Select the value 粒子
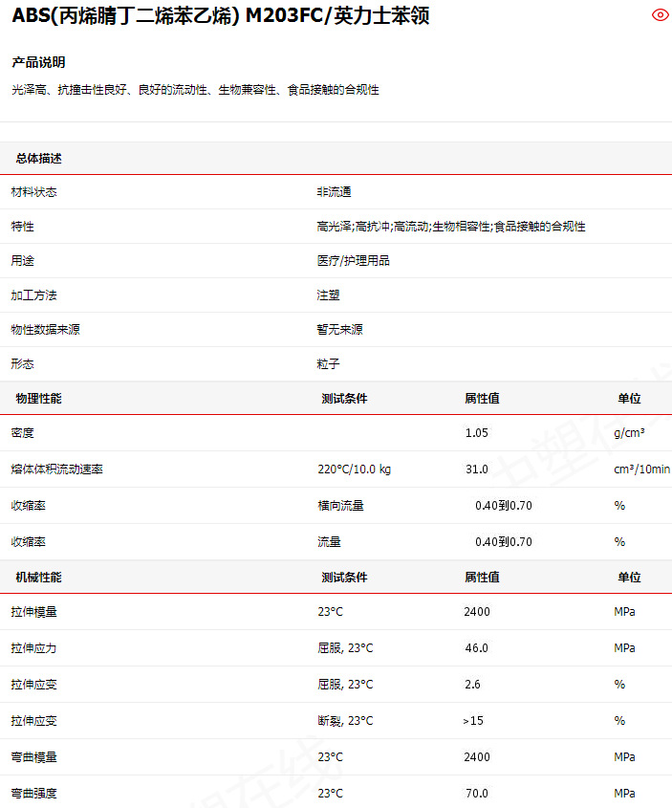The image size is (672, 808). tap(329, 364)
